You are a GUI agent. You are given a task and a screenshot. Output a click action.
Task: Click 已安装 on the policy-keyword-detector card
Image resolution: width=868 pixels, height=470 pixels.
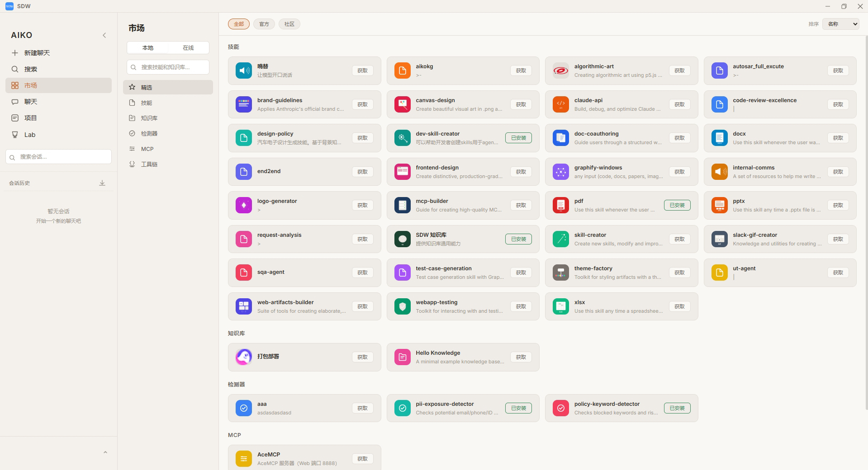coord(677,408)
